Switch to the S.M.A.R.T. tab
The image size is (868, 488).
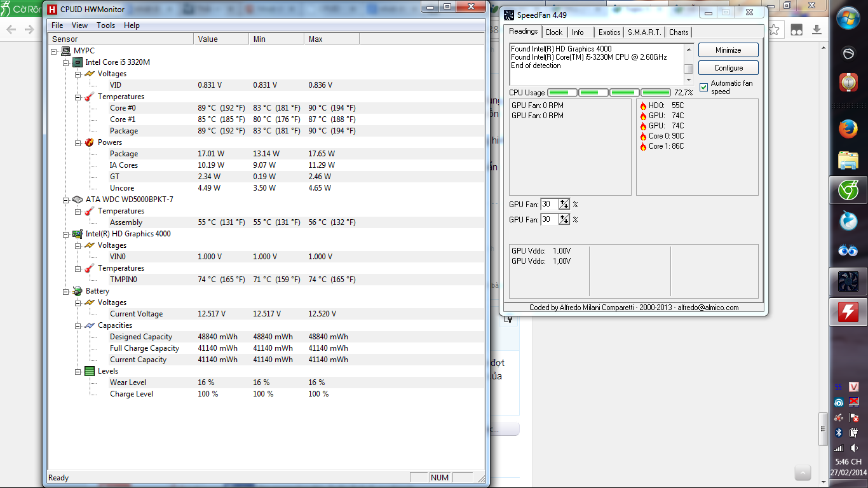[x=644, y=32]
